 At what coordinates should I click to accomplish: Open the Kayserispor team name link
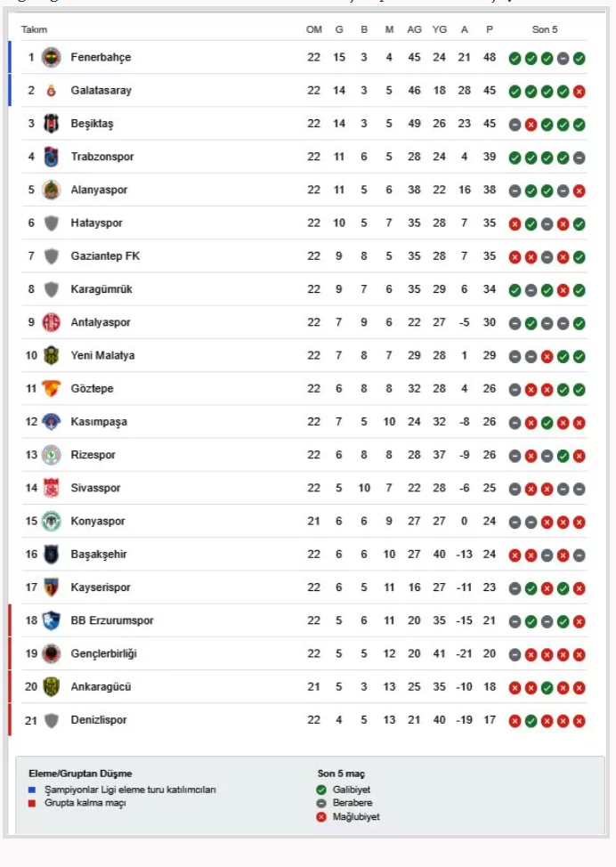[101, 587]
